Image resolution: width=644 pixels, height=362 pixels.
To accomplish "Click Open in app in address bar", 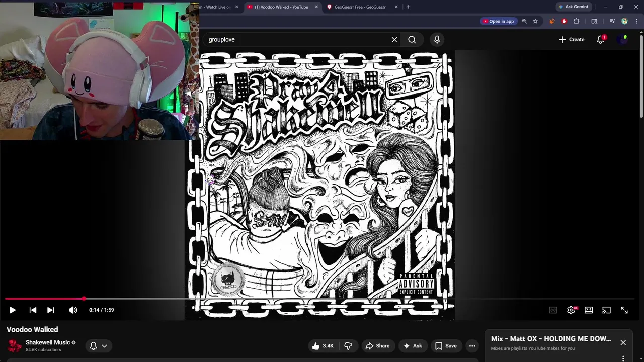I will point(499,21).
